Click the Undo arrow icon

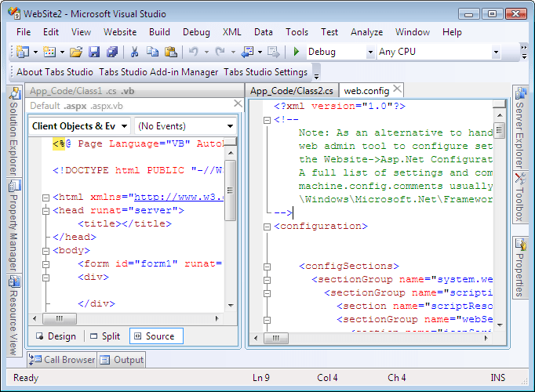pyautogui.click(x=194, y=52)
